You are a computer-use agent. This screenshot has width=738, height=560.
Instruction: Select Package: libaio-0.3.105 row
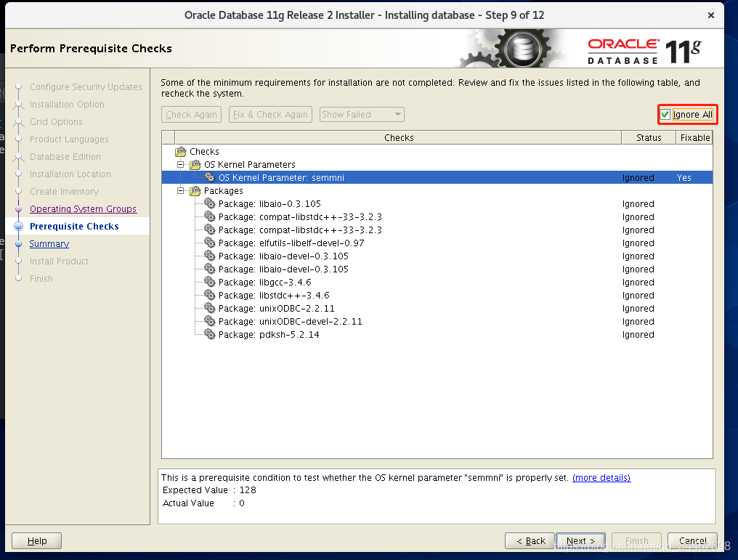click(437, 204)
